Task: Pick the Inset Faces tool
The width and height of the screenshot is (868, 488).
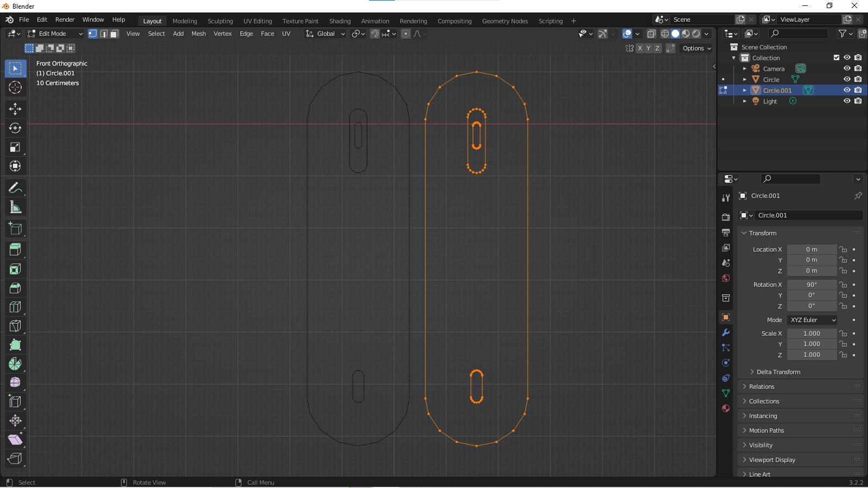Action: [15, 269]
